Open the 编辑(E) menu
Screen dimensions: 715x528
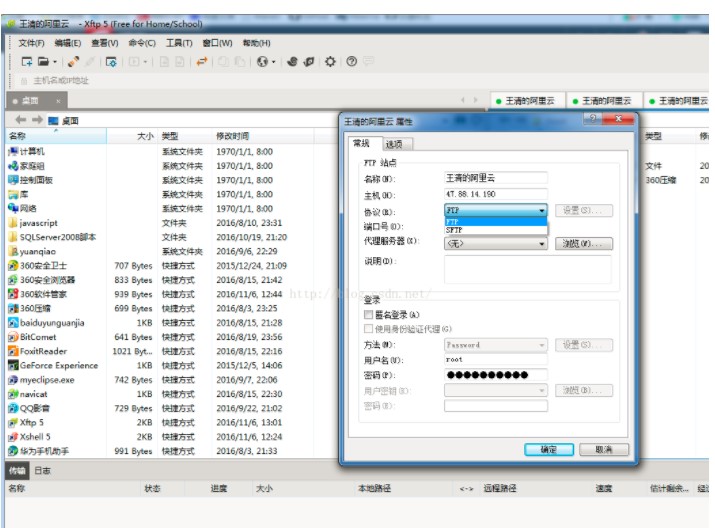coord(68,43)
